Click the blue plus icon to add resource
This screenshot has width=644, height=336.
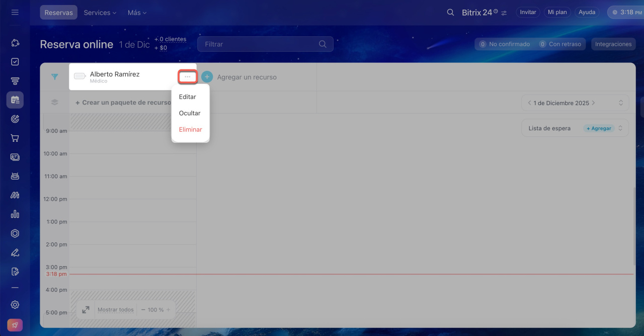[x=207, y=77]
